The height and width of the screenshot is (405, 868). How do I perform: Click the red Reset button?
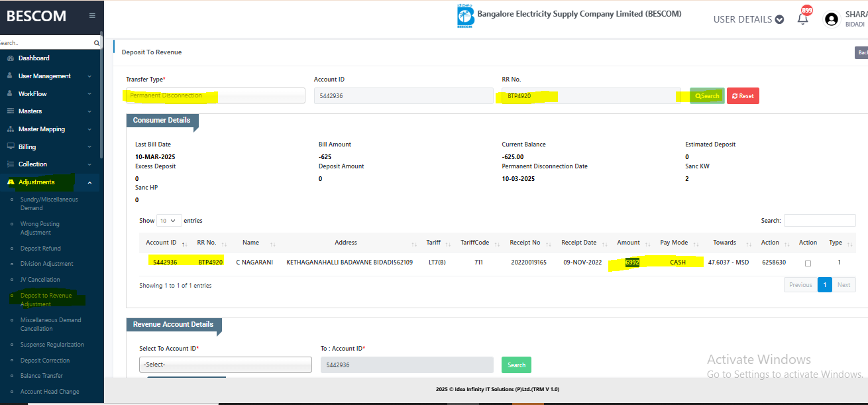pos(743,96)
